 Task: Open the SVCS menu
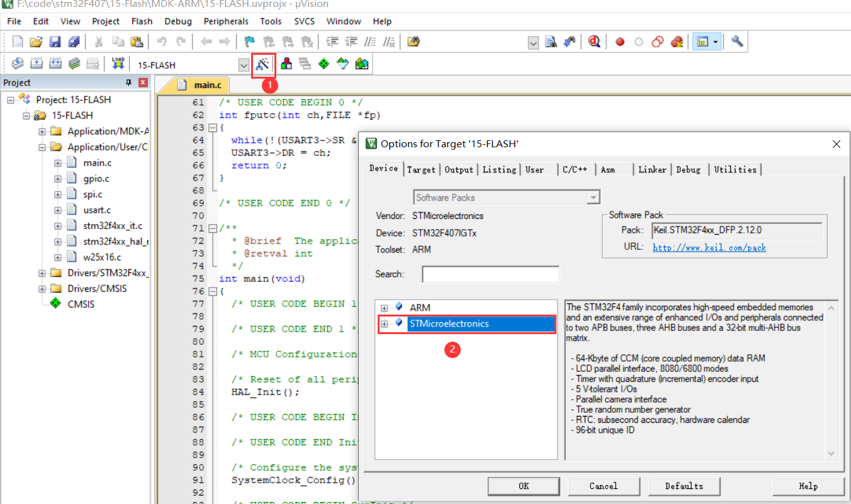tap(304, 21)
